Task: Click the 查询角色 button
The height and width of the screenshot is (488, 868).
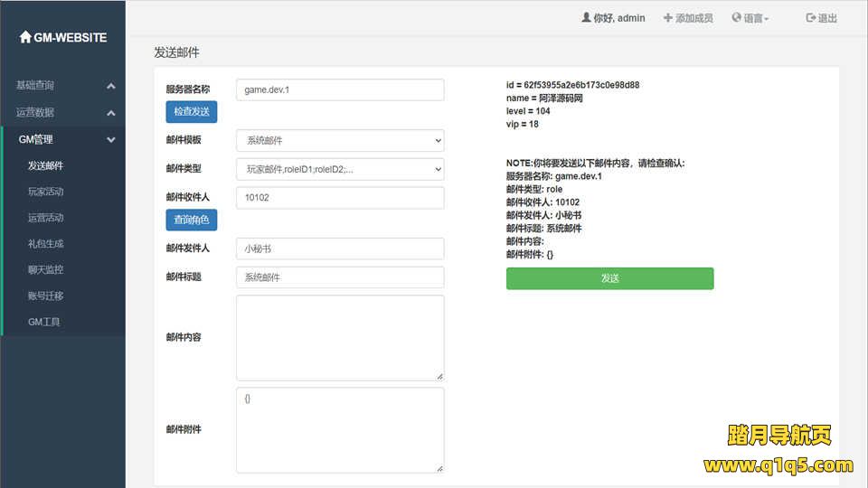Action: click(191, 220)
